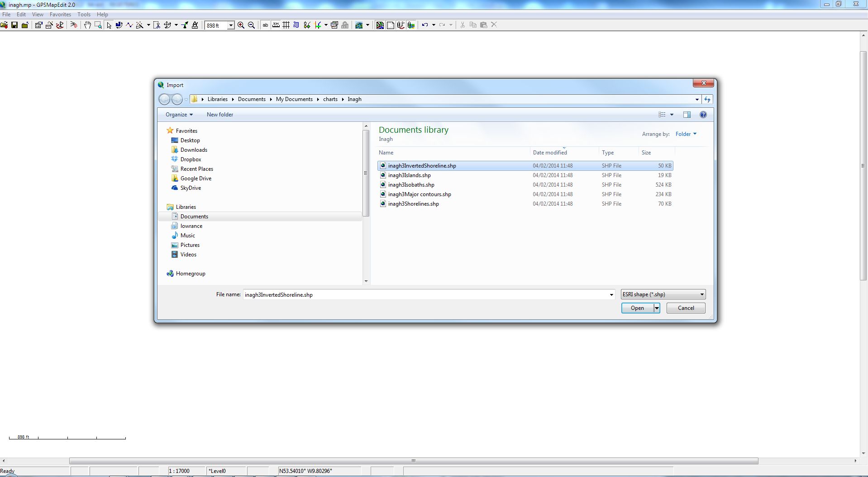The height and width of the screenshot is (477, 868).
Task: Toggle the preview pane icon
Action: [x=687, y=115]
